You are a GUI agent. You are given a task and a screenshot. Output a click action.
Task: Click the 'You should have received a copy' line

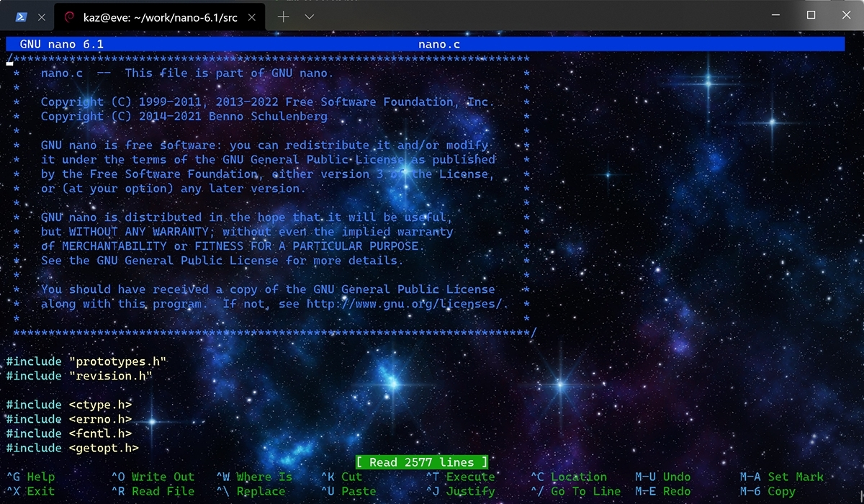pos(268,289)
